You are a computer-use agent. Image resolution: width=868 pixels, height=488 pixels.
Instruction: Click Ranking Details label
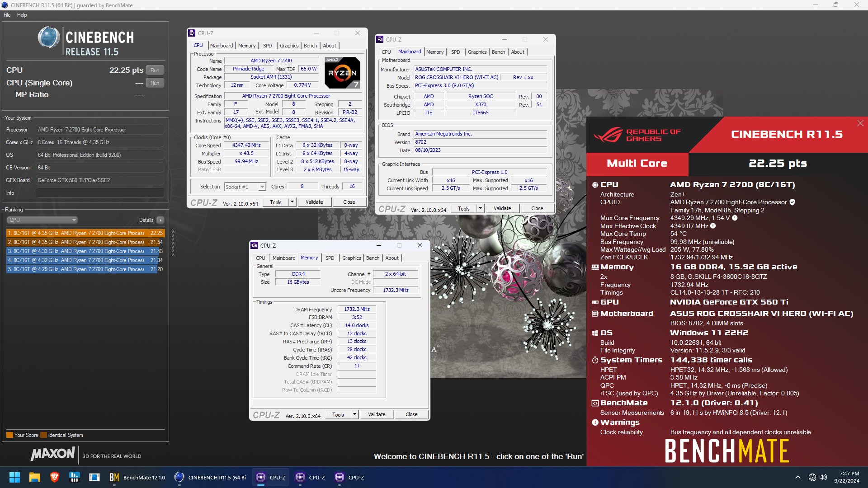click(x=146, y=220)
